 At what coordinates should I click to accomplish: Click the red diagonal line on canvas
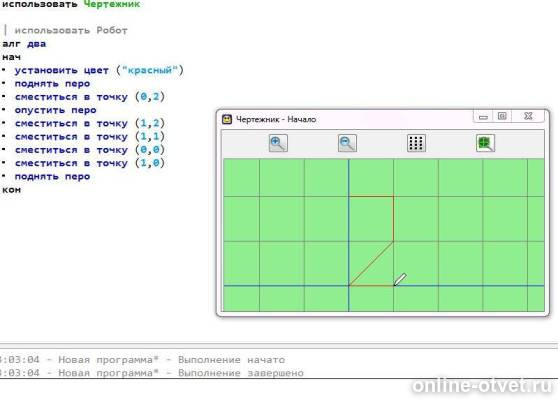pos(371,264)
